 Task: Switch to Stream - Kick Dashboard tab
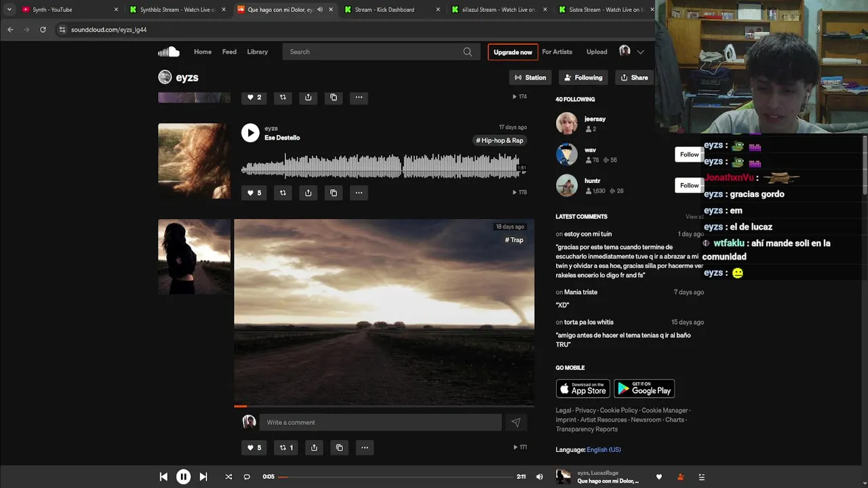(x=391, y=9)
